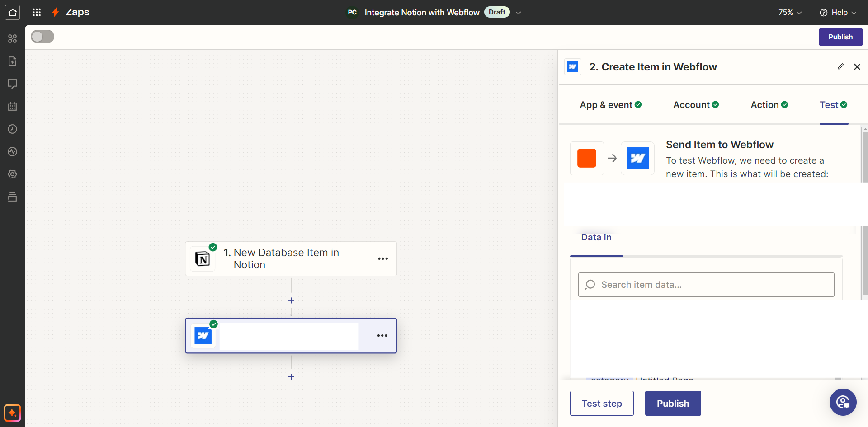The height and width of the screenshot is (427, 868).
Task: Open the Zapier home icon
Action: click(x=12, y=12)
